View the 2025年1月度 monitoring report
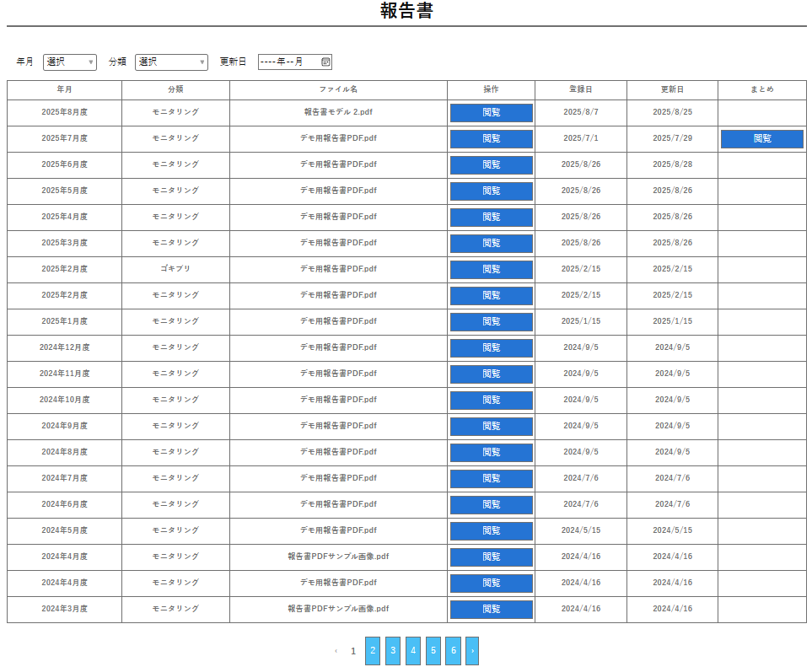The height and width of the screenshot is (667, 812). click(491, 322)
